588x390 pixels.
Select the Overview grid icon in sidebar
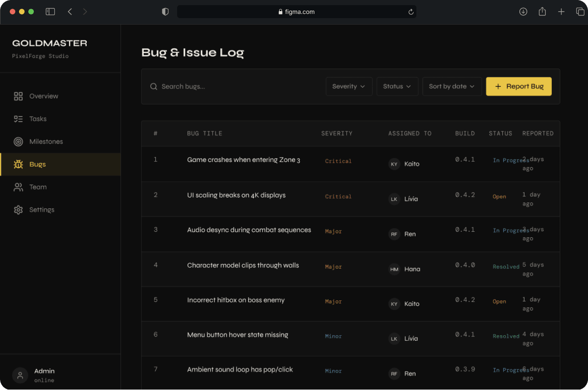click(x=19, y=96)
